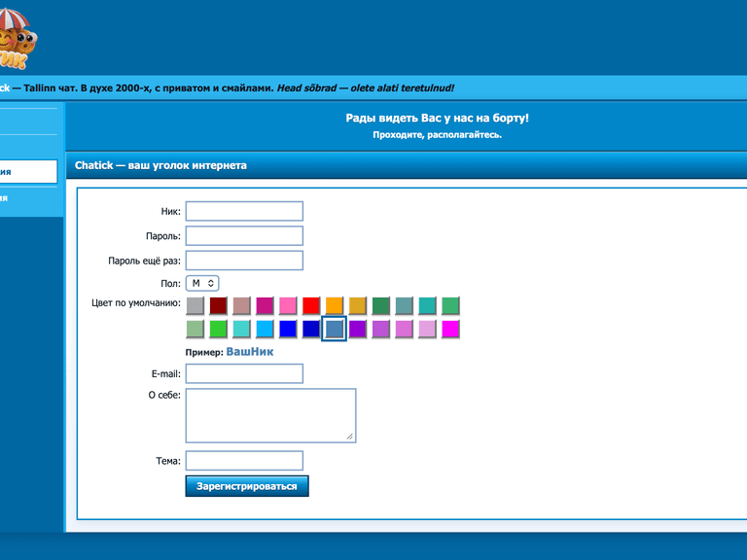Viewport: 747px width, 560px height.
Task: Focus the Ник input field
Action: 244,211
